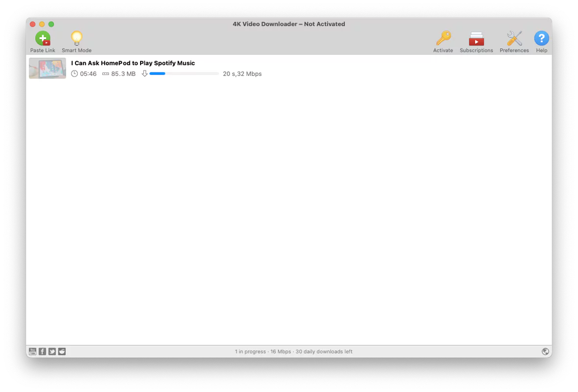
Task: Open the Reddit icon at bottom left
Action: pyautogui.click(x=62, y=351)
